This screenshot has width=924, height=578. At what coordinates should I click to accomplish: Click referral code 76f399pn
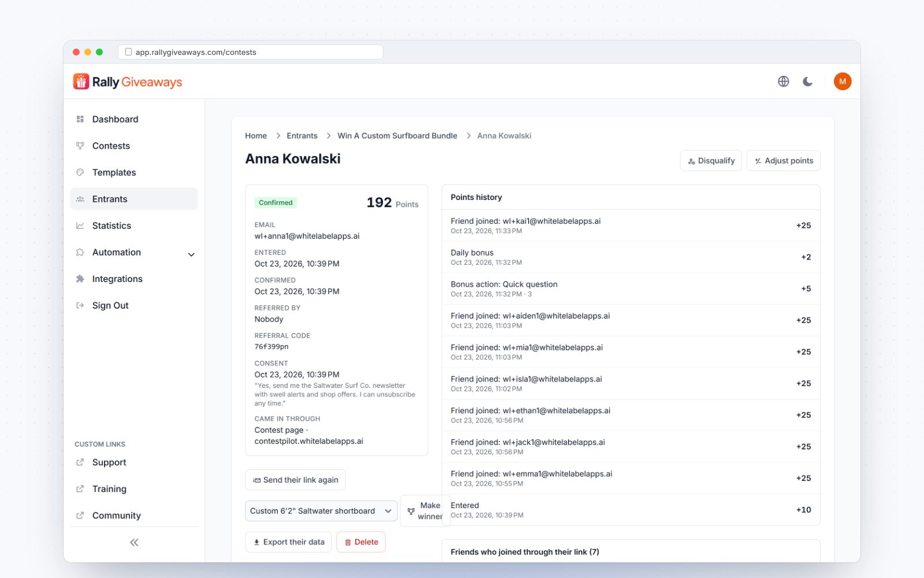pyautogui.click(x=271, y=347)
